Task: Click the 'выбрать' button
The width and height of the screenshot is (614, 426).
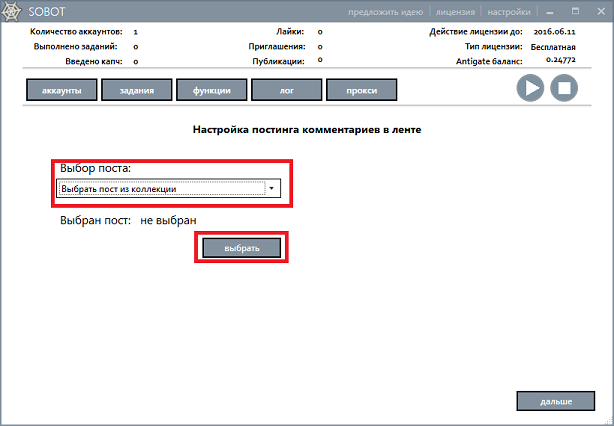Action: pyautogui.click(x=242, y=247)
